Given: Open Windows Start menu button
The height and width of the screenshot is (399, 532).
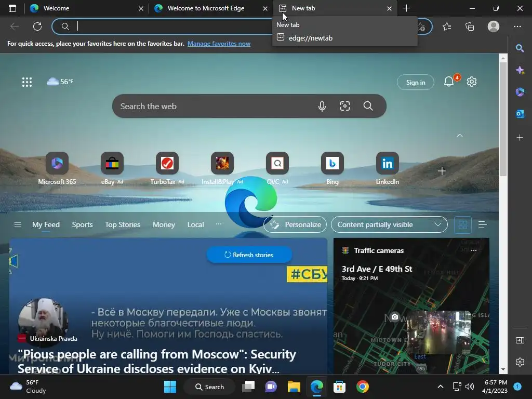Looking at the screenshot, I should [x=170, y=387].
